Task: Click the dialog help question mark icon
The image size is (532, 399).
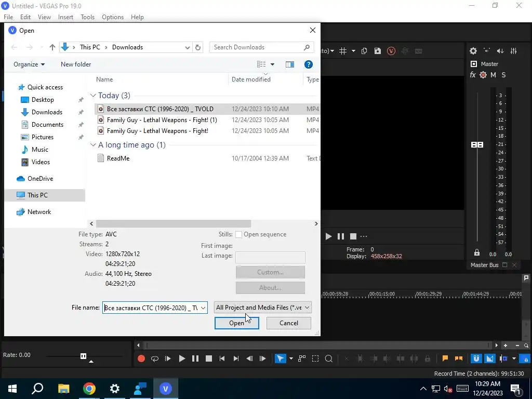Action: pyautogui.click(x=308, y=64)
